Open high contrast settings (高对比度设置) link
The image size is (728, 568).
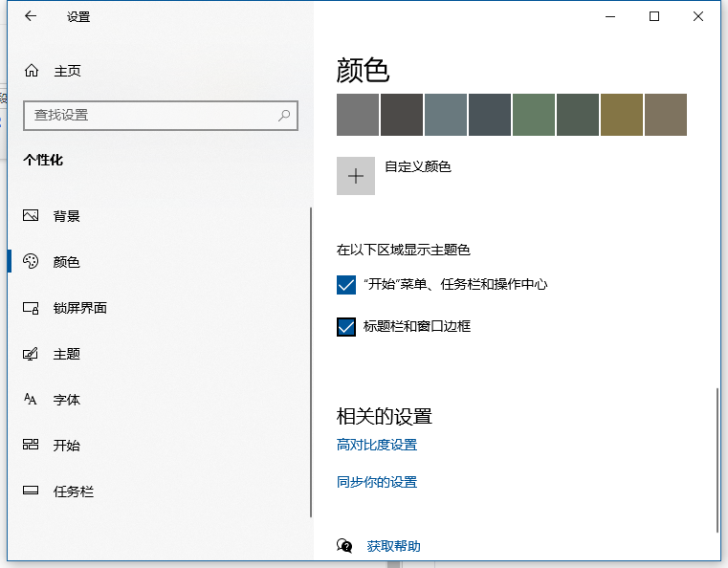tap(377, 445)
